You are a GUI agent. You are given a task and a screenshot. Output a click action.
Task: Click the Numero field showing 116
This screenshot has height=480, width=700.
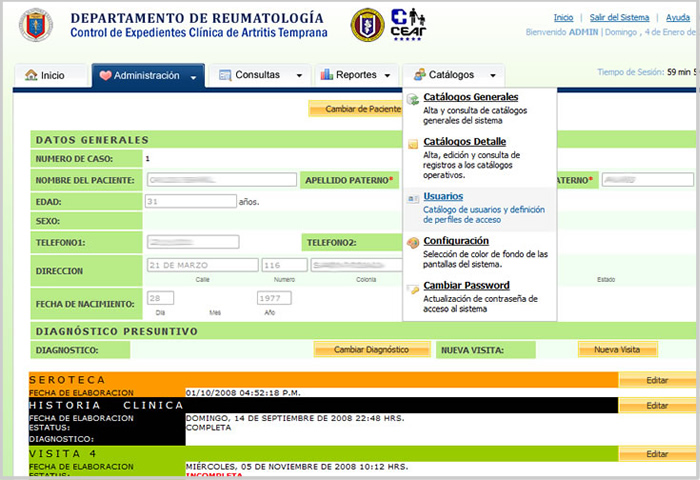point(284,265)
